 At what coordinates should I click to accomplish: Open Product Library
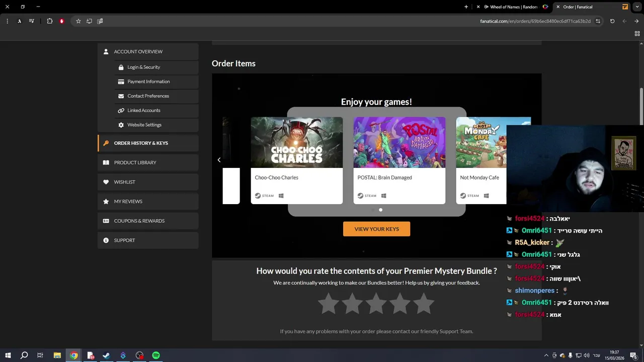(x=148, y=162)
